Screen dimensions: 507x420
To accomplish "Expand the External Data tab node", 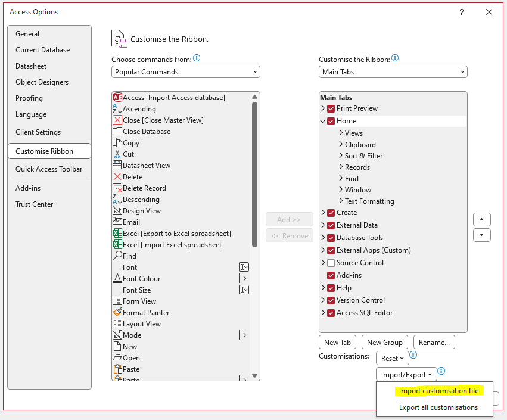I will click(323, 225).
